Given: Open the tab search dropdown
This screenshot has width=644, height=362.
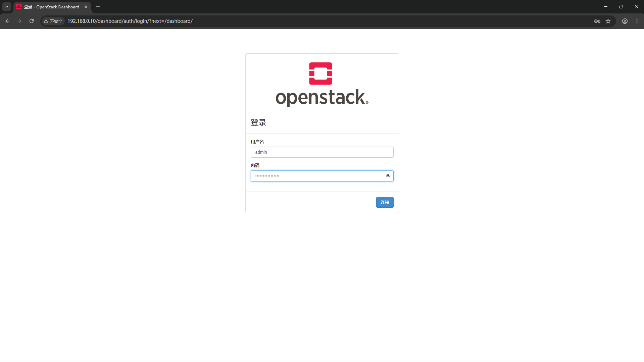Looking at the screenshot, I should (x=7, y=7).
